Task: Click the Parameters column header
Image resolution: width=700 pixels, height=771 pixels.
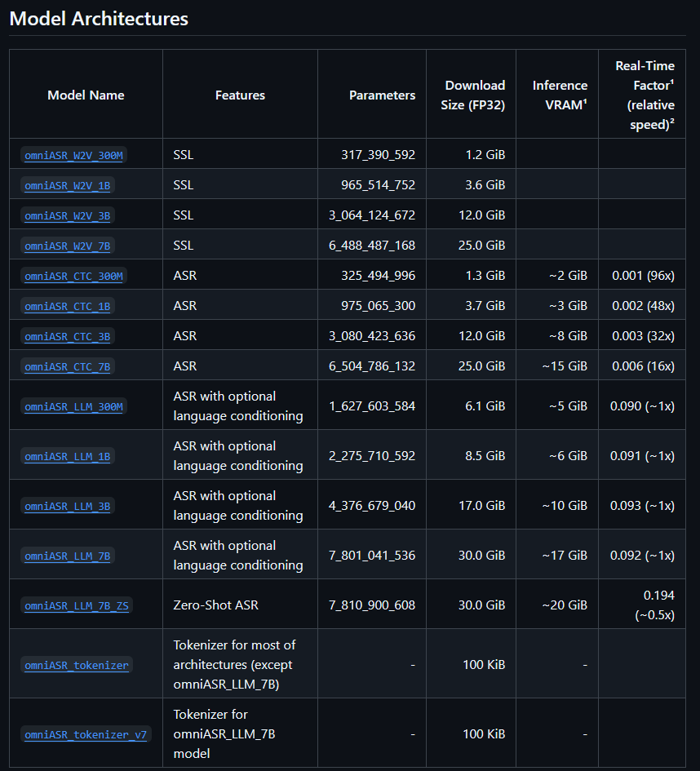Action: 382,95
